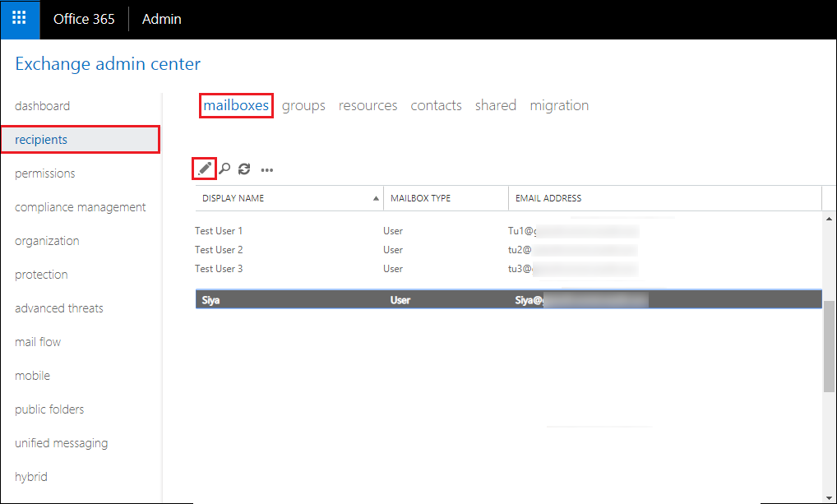Click the search magnifier icon
837x504 pixels.
click(224, 169)
